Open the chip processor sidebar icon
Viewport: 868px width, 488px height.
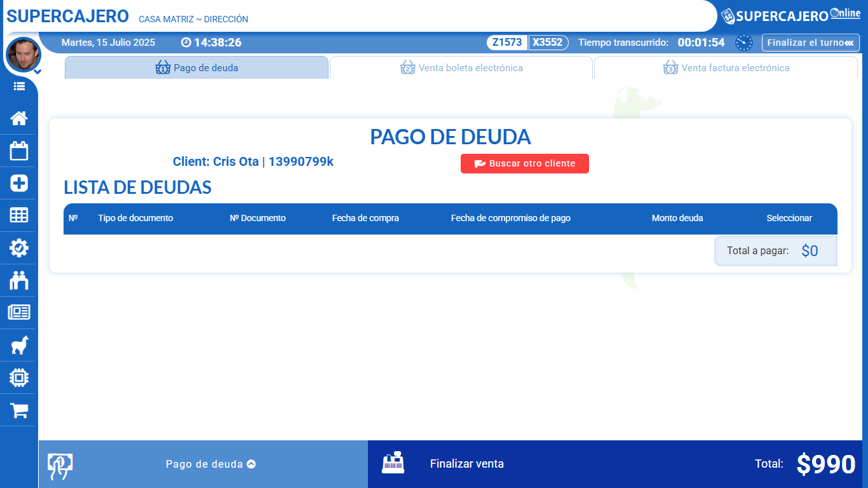19,377
